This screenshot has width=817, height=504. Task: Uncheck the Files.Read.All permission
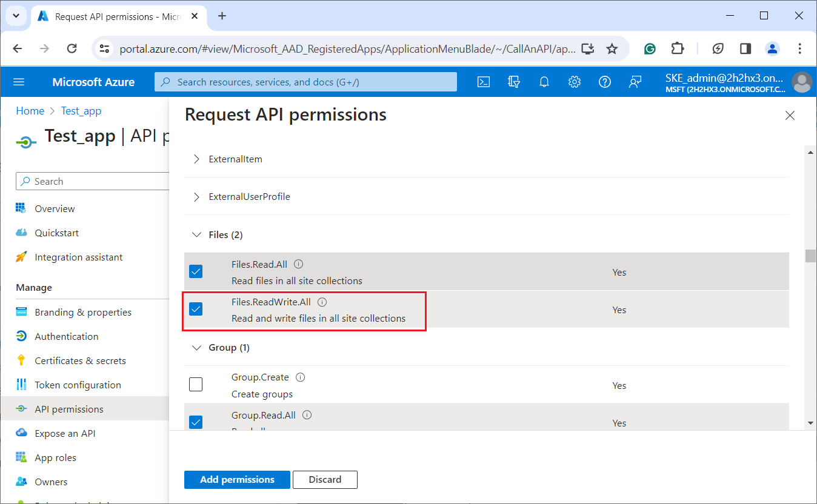pos(196,271)
